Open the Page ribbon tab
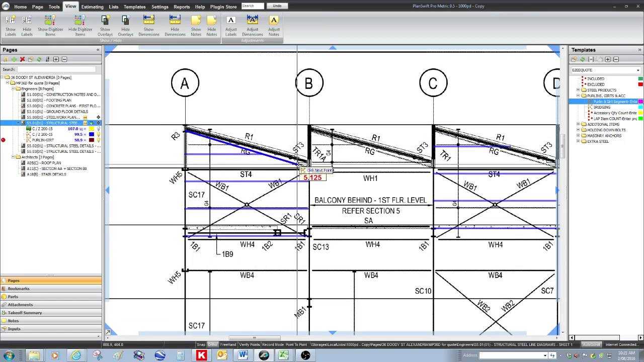This screenshot has width=644, height=362. (x=38, y=7)
